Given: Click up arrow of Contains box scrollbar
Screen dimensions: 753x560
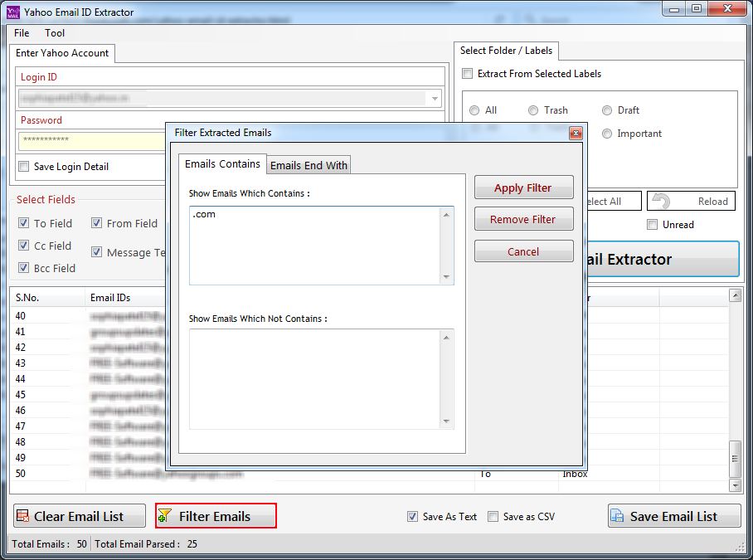Looking at the screenshot, I should pyautogui.click(x=447, y=215).
